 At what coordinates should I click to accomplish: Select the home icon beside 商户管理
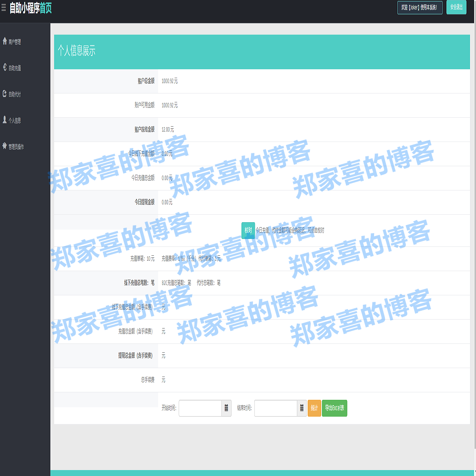coord(5,41)
